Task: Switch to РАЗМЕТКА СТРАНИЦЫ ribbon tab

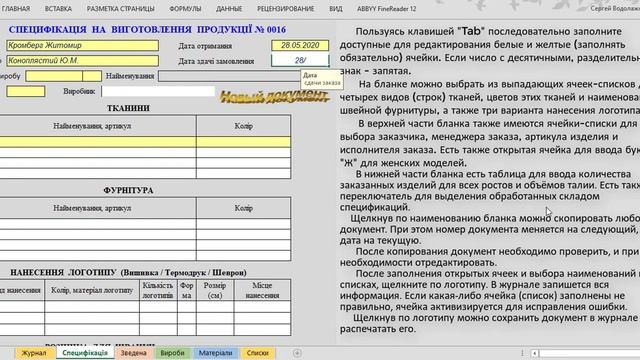Action: 120,9
